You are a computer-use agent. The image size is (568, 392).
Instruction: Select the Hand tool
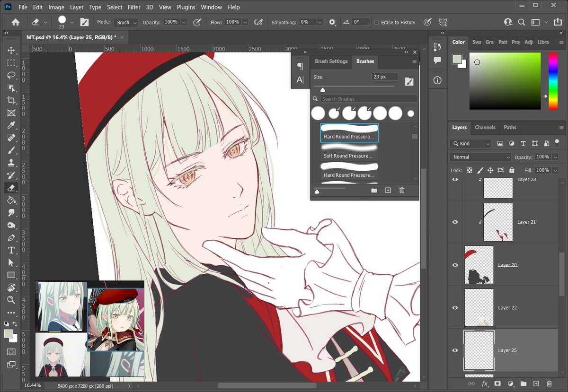click(11, 287)
